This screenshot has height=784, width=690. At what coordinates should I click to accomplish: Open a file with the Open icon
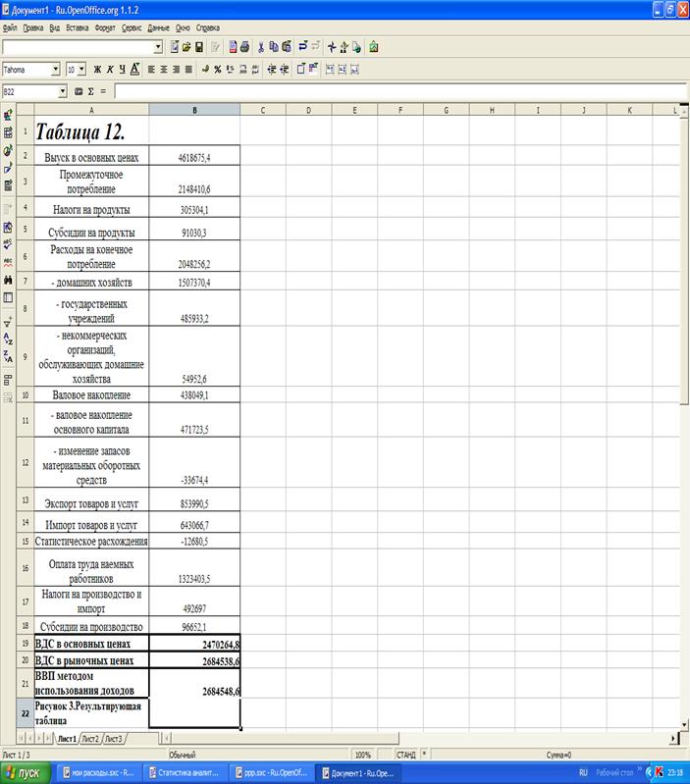(186, 47)
